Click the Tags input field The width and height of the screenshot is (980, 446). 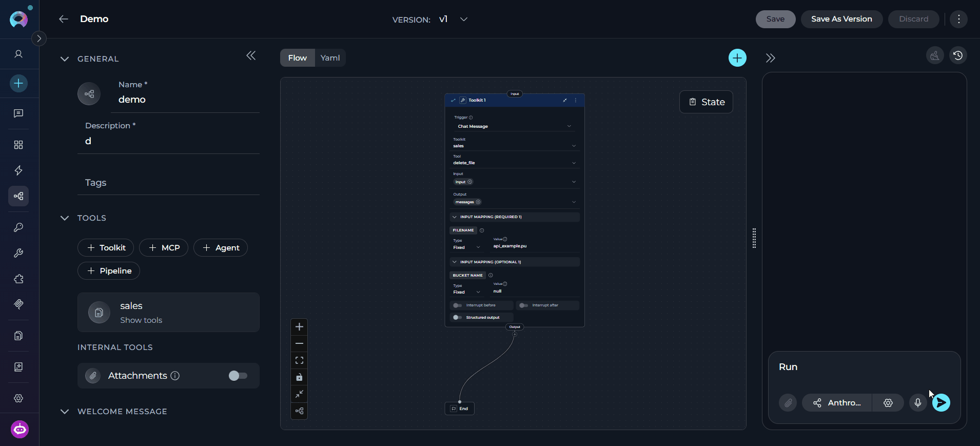tap(168, 183)
